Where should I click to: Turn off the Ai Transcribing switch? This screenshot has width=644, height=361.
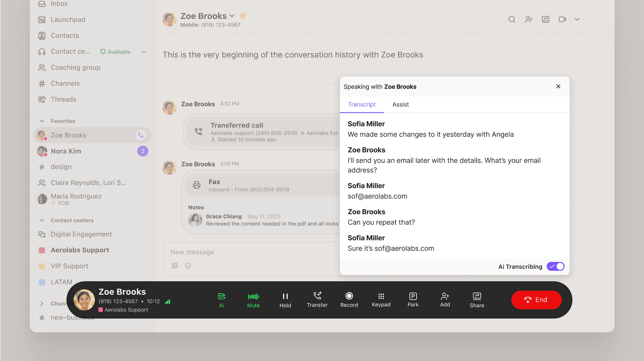pyautogui.click(x=555, y=266)
